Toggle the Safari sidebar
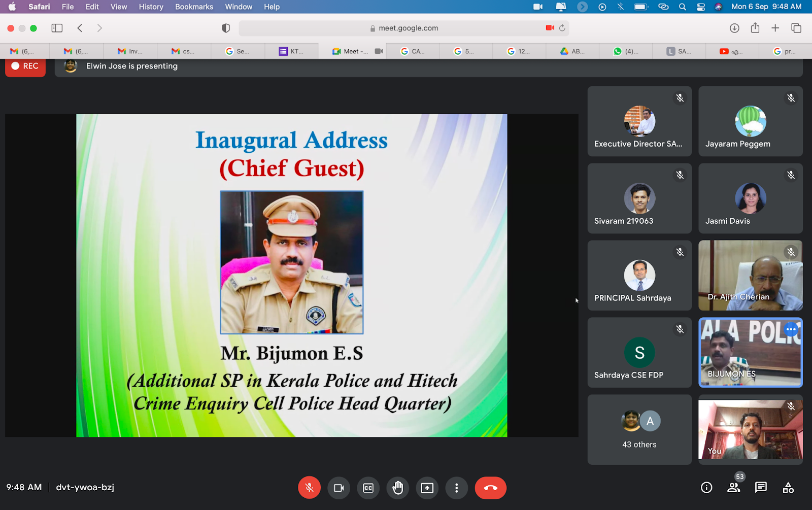 (x=57, y=28)
